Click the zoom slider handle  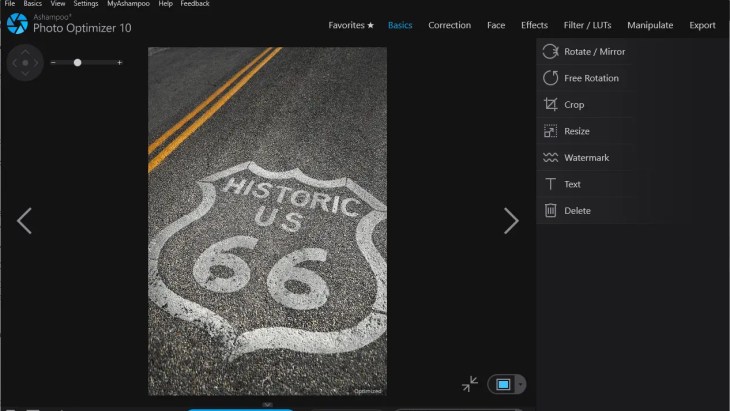click(x=77, y=62)
